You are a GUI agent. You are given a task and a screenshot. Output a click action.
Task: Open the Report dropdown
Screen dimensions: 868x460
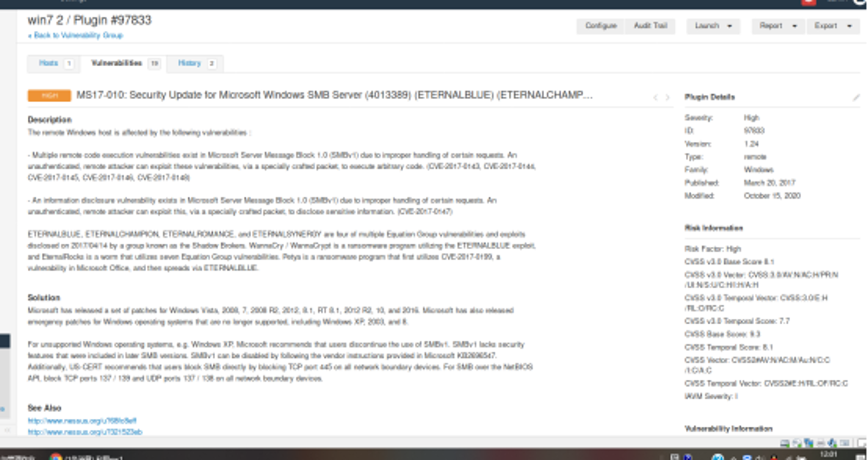778,26
